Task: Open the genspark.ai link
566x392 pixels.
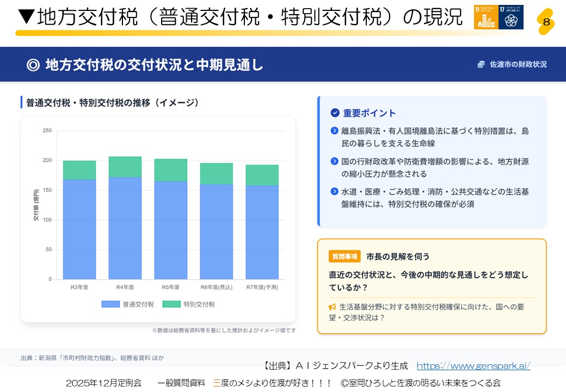Action: [x=473, y=366]
